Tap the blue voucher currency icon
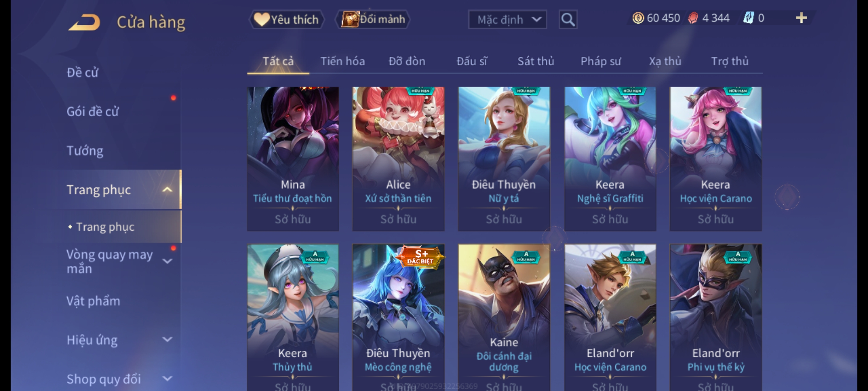The height and width of the screenshot is (391, 868). (748, 18)
